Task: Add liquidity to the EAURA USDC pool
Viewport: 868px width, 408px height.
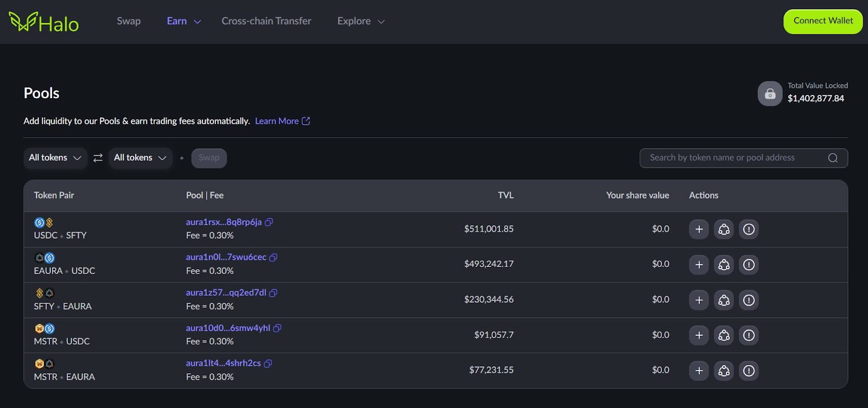Action: click(699, 265)
